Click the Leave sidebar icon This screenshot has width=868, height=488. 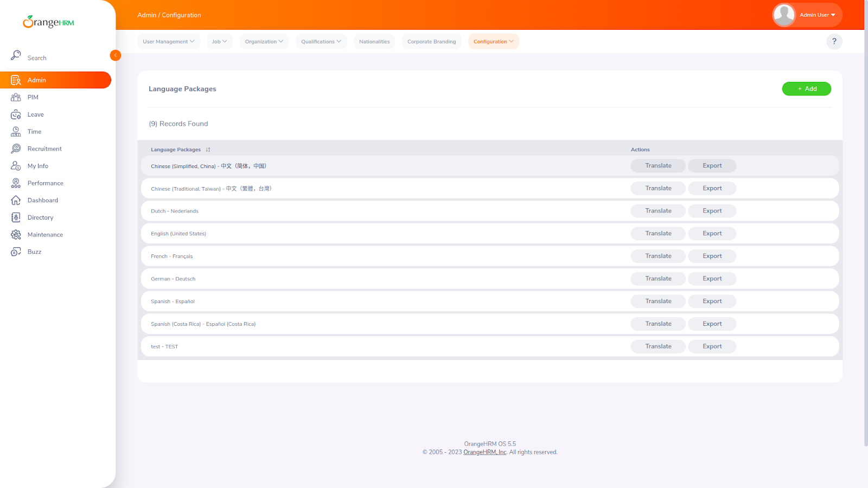[16, 114]
